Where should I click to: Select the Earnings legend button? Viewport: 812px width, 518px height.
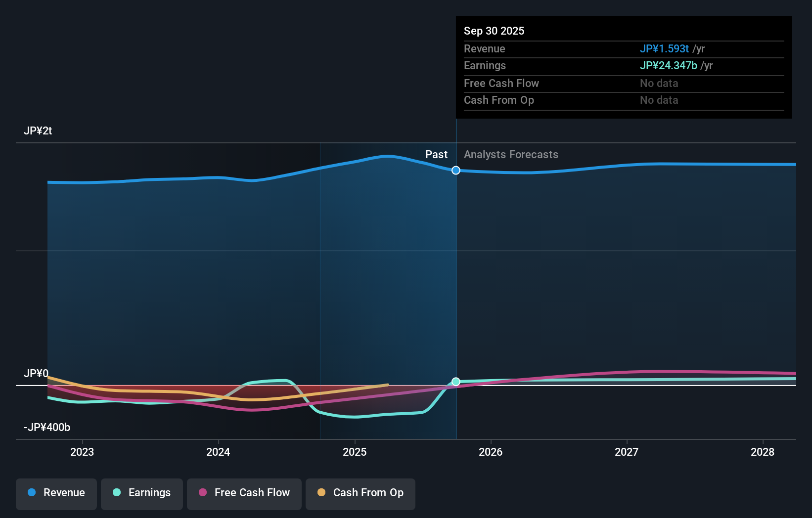tap(141, 493)
